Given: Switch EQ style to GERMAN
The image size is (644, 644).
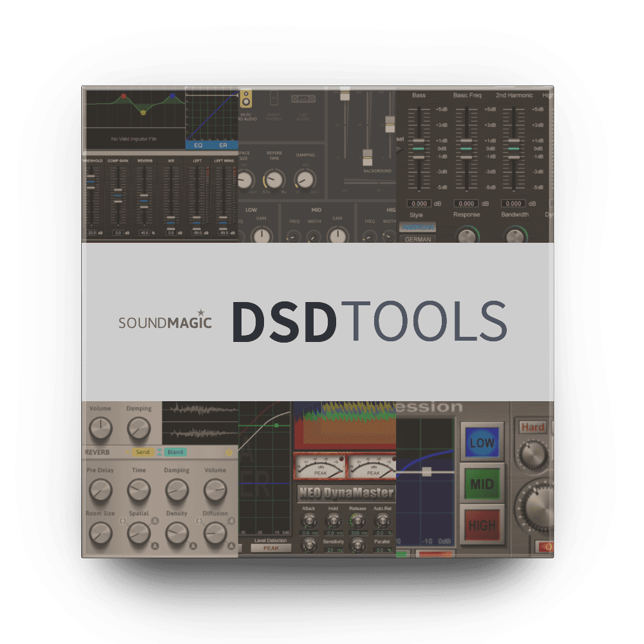Looking at the screenshot, I should coord(417,239).
